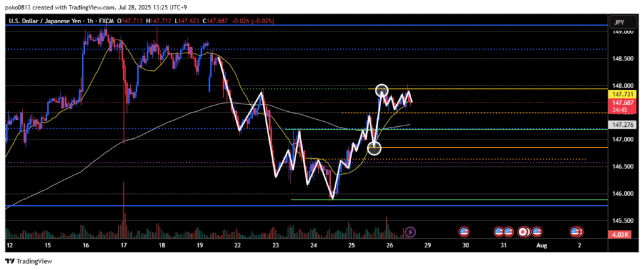Click the 149.000 level on the price axis
644x270 pixels.
(621, 31)
